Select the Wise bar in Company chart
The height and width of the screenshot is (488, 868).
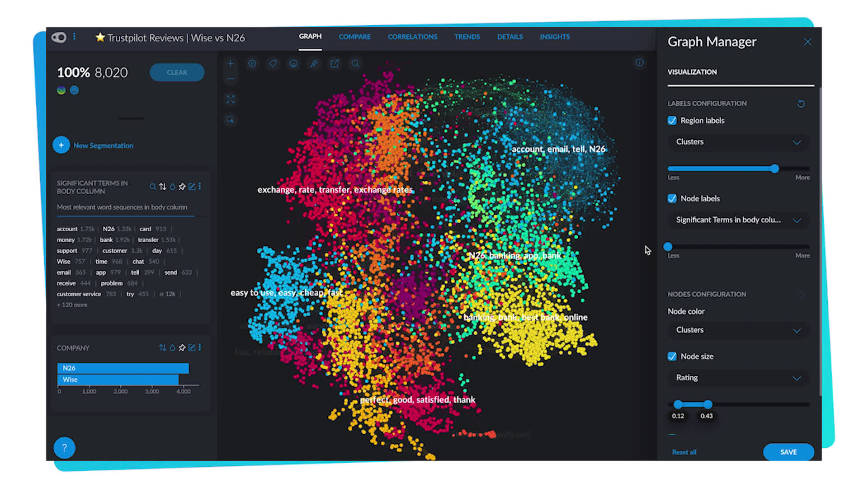(118, 380)
